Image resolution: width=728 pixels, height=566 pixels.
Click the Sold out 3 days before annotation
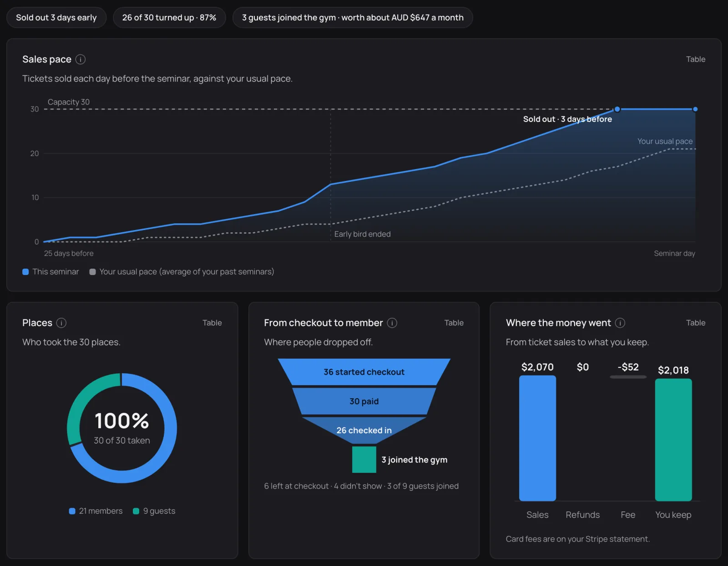567,119
